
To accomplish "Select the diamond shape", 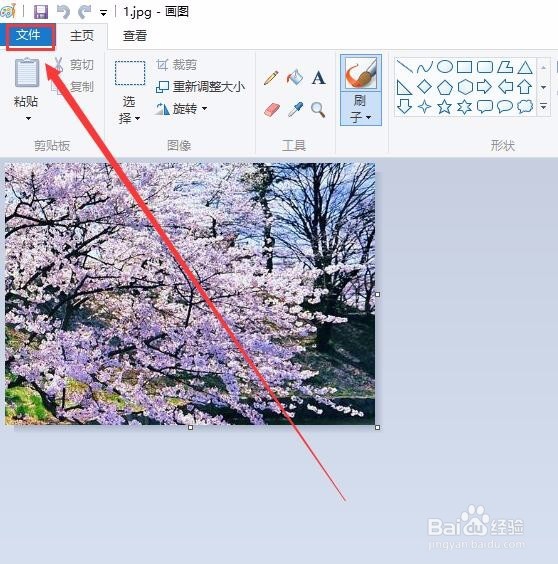I will (x=425, y=87).
